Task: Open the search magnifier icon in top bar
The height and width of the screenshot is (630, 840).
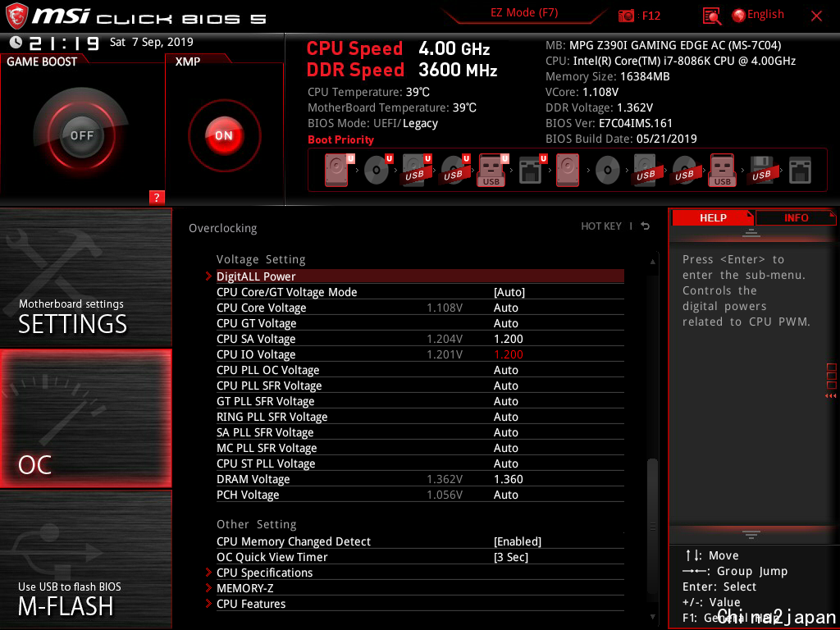Action: point(712,16)
